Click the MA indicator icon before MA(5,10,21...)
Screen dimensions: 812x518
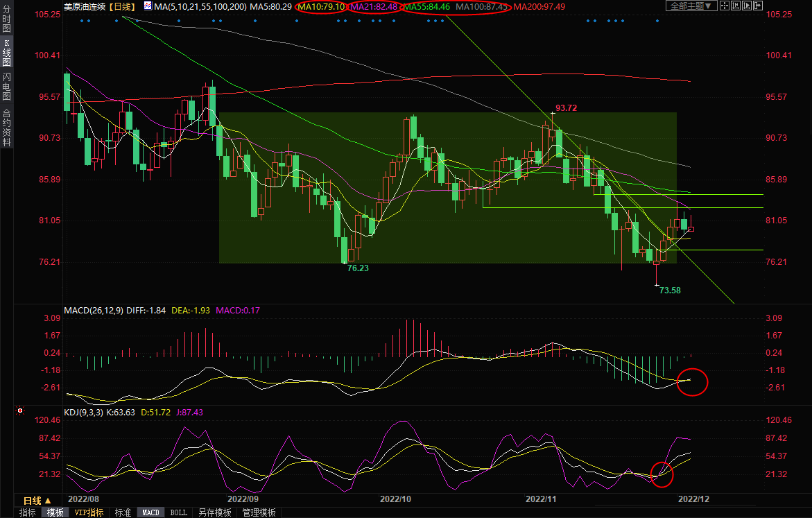pos(148,6)
